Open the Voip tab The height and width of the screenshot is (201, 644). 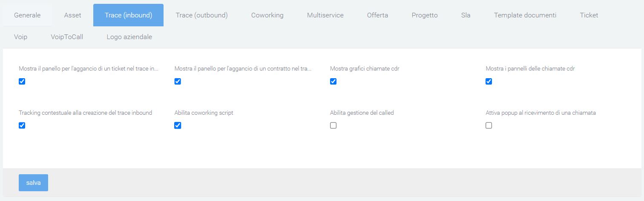pos(20,37)
